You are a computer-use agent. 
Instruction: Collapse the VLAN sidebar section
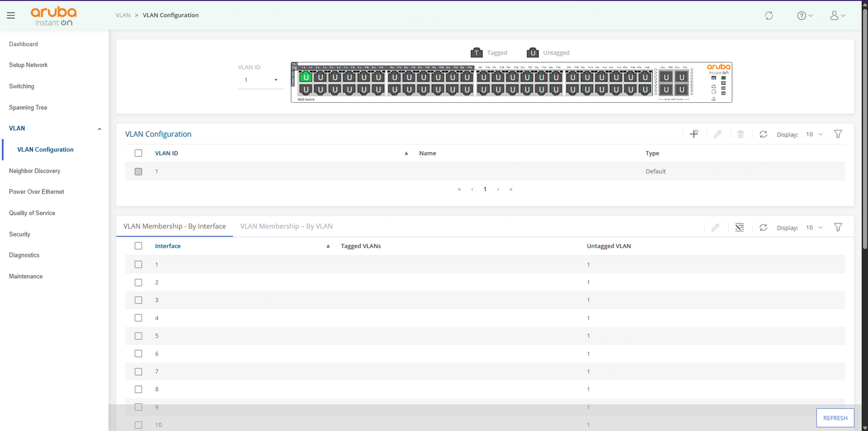[x=100, y=129]
